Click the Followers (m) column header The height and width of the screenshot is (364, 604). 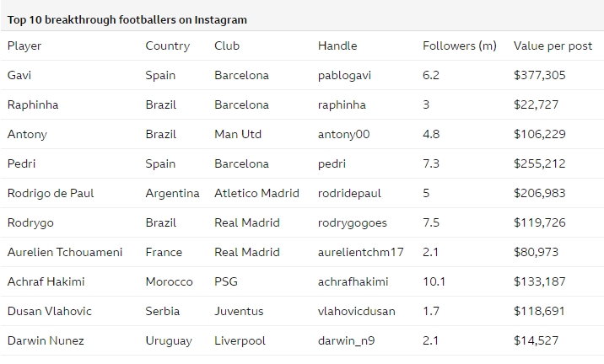pyautogui.click(x=460, y=45)
